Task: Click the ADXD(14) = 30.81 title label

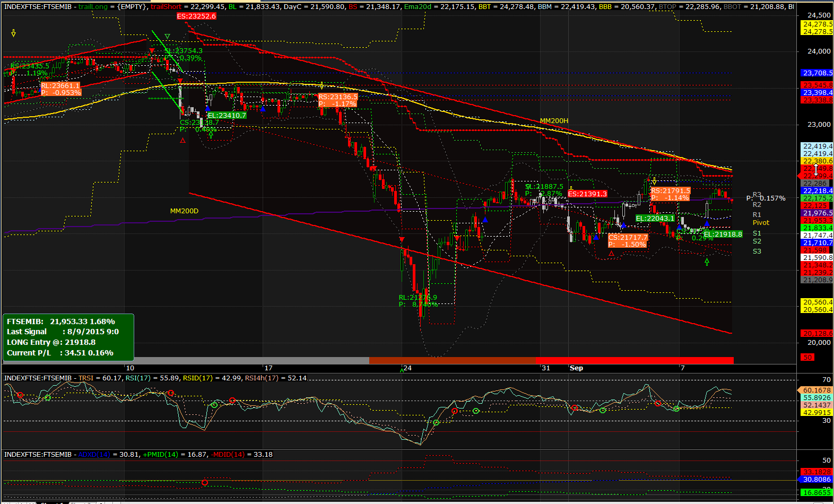Action: [x=108, y=455]
